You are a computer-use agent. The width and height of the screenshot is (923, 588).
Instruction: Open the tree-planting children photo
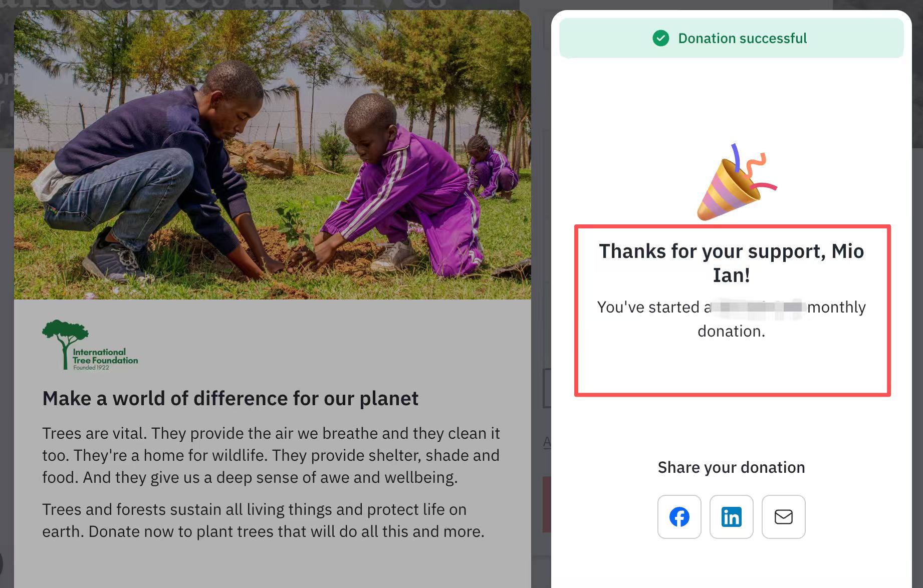(272, 155)
